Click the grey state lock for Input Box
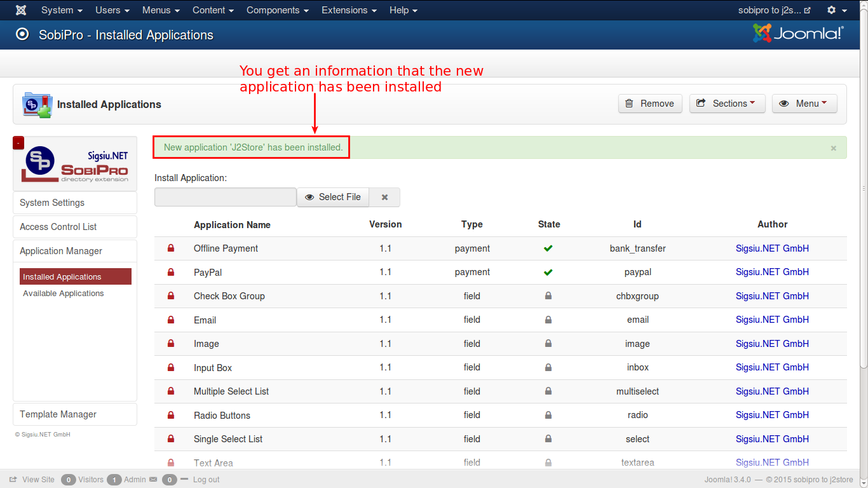868x488 pixels. click(x=548, y=367)
